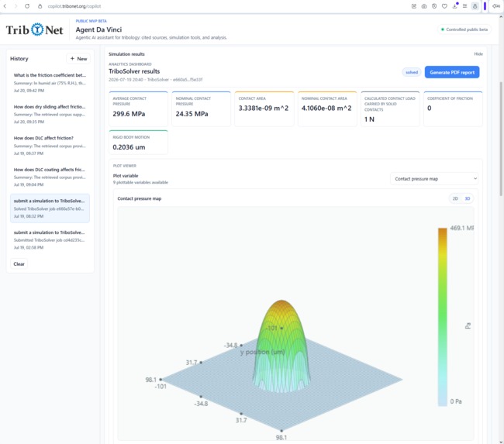The width and height of the screenshot is (504, 444).
Task: Click the heart bookmark icon
Action: [444, 6]
